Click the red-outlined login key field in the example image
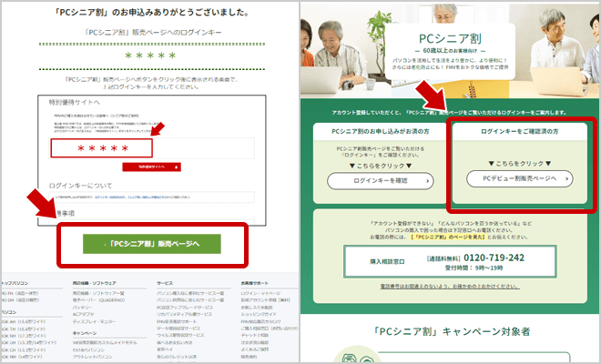Viewport: 601px width, 364px height. tap(102, 148)
